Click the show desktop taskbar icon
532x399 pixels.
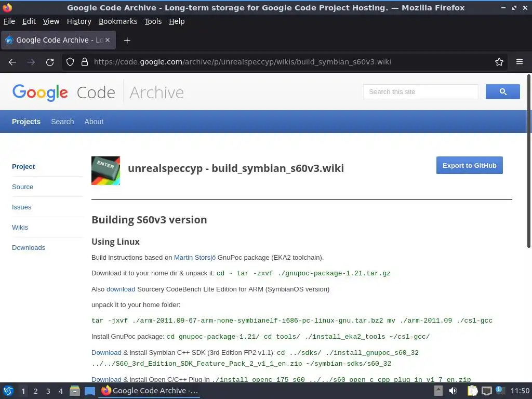pyautogui.click(x=89, y=391)
